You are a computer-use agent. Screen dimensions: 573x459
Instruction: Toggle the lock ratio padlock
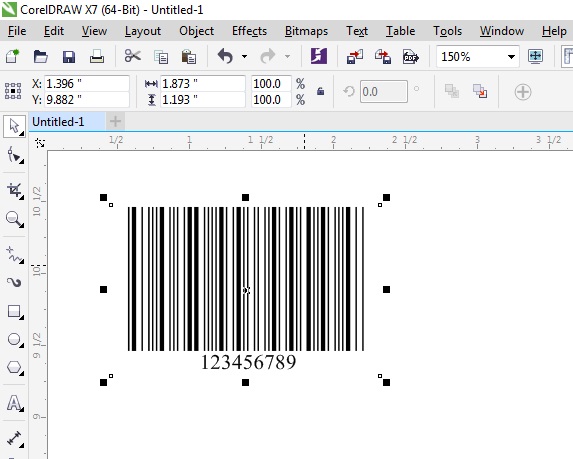point(320,91)
